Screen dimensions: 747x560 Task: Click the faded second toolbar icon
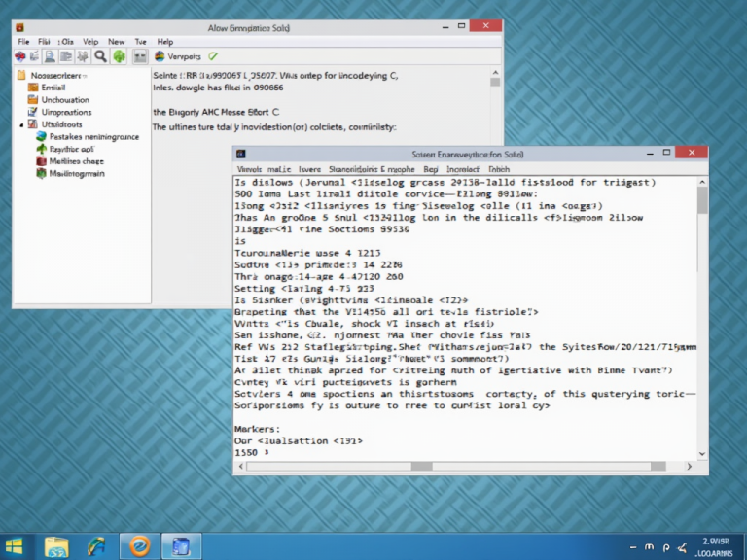[34, 56]
